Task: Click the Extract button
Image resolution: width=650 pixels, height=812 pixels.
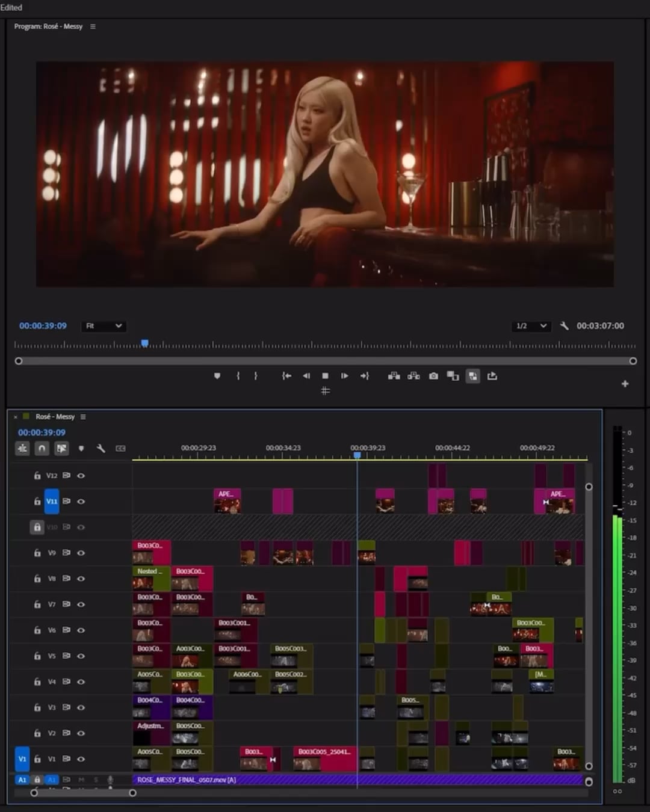Action: click(414, 376)
